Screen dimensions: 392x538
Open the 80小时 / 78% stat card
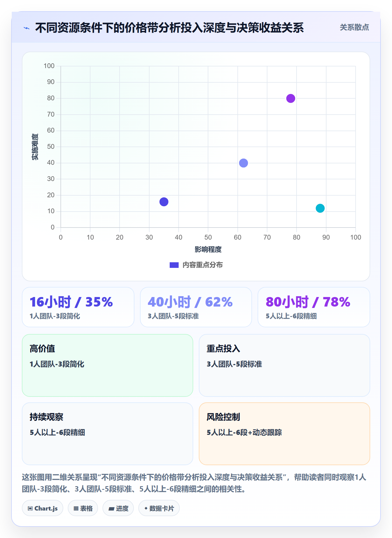pos(314,307)
